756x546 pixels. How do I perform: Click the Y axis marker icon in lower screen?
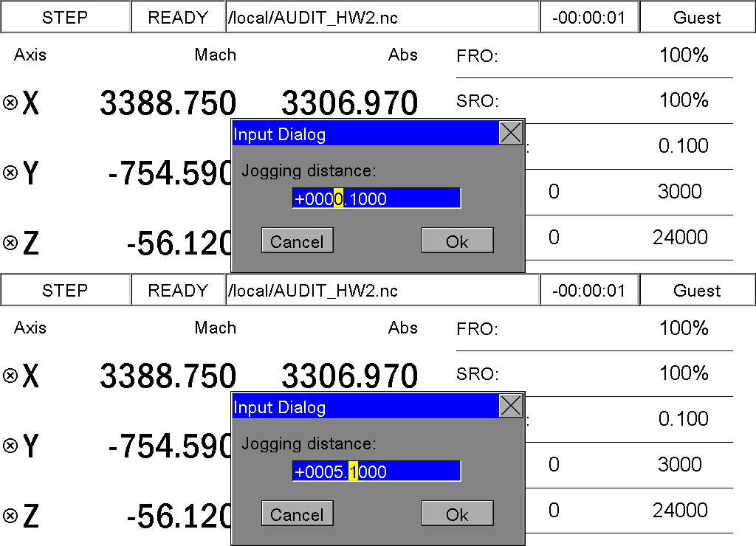click(x=10, y=445)
